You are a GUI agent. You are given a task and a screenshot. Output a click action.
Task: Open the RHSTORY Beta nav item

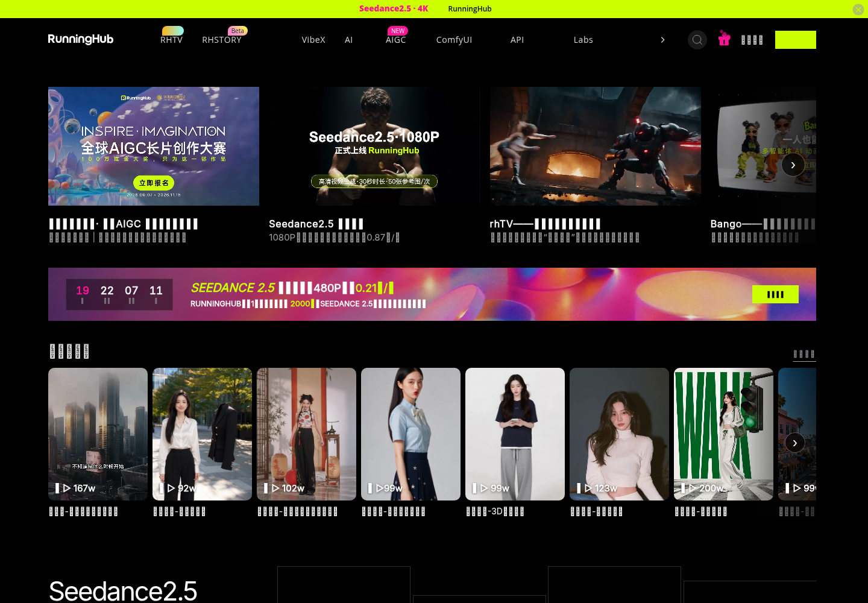click(x=222, y=40)
